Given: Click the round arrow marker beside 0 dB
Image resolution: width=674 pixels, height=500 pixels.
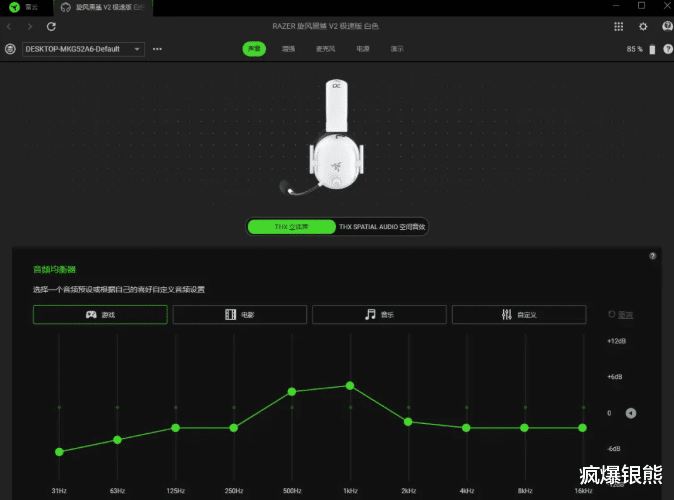Looking at the screenshot, I should [631, 413].
